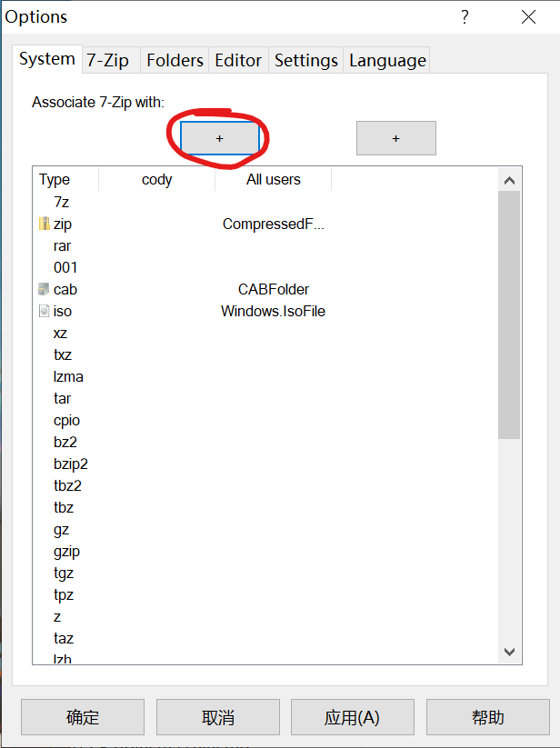
Task: Apply changes with 应用(A) button
Action: point(352,717)
